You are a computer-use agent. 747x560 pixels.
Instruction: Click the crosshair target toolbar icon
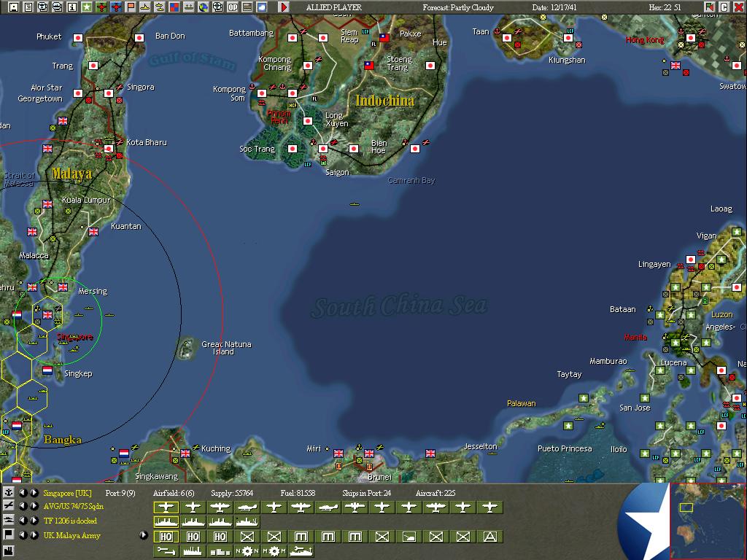[x=217, y=7]
